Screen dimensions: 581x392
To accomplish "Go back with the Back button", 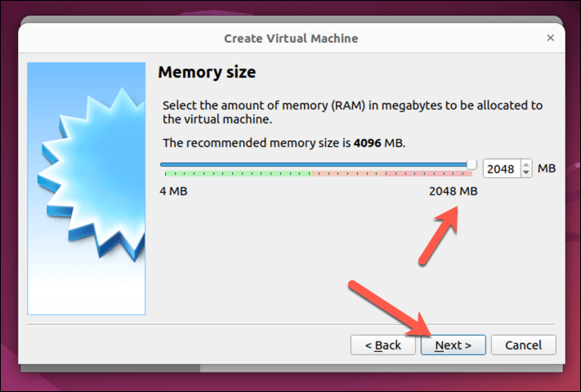I will tap(382, 345).
